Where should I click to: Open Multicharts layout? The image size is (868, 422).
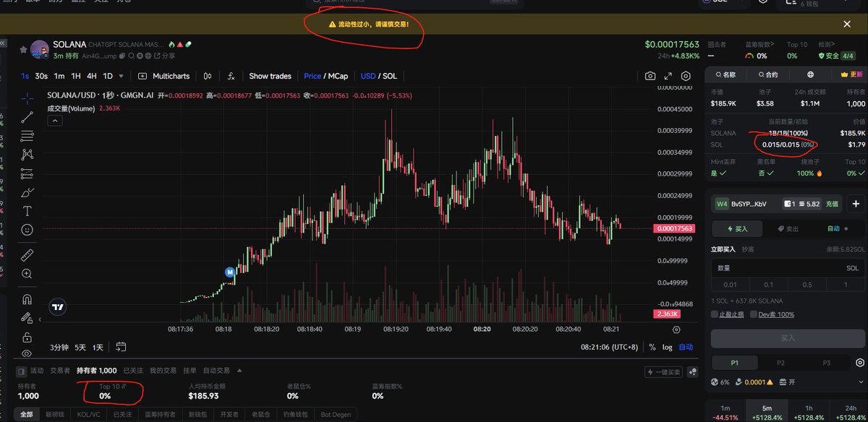[x=163, y=76]
